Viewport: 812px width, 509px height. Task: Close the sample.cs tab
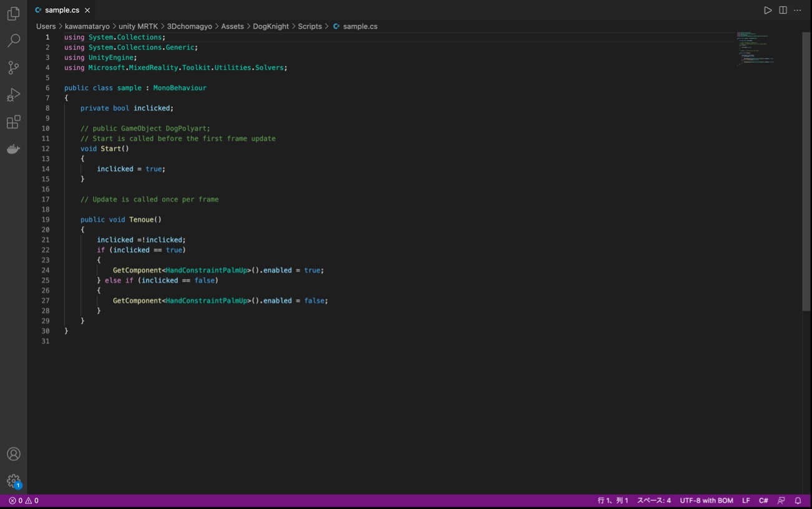pyautogui.click(x=87, y=10)
